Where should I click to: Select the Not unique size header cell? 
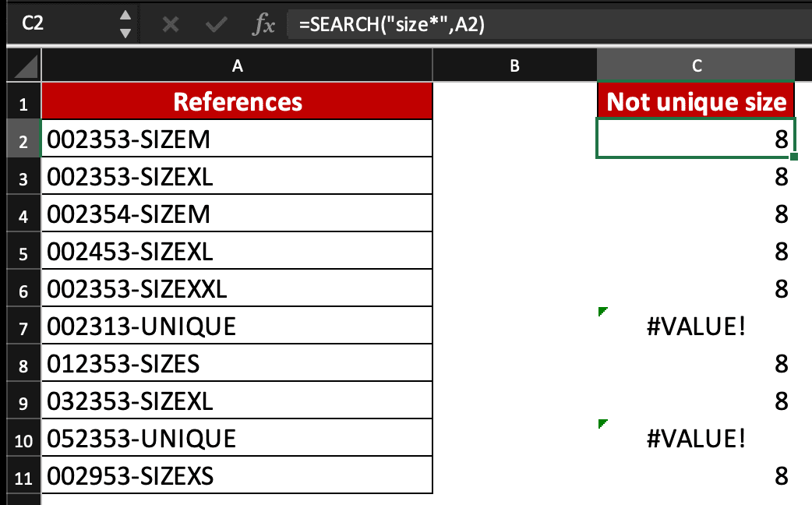click(x=696, y=101)
